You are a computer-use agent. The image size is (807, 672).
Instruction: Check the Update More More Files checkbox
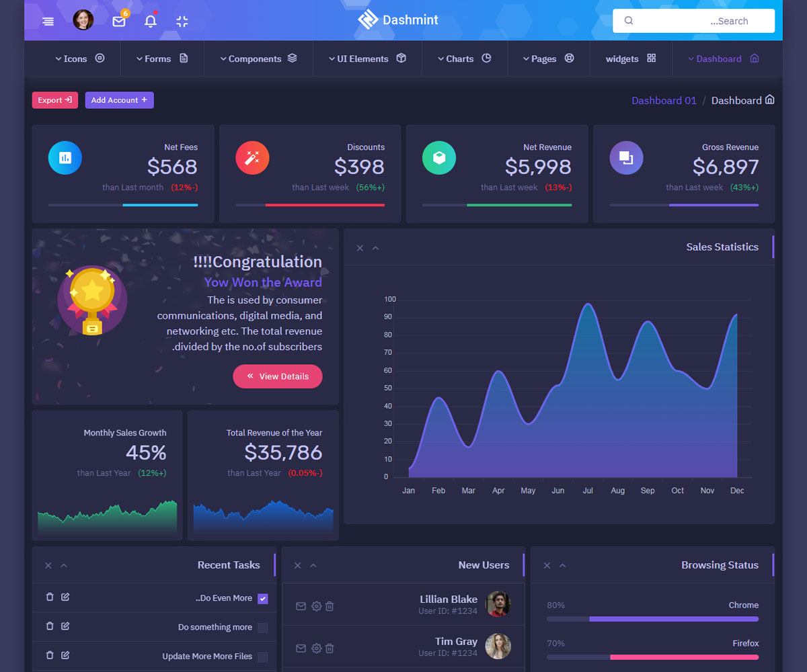tap(263, 657)
